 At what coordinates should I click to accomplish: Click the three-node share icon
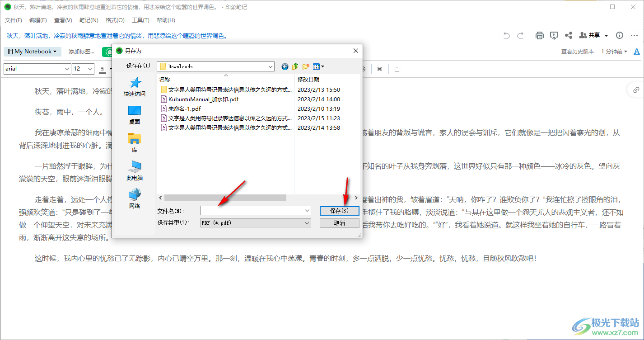(x=569, y=35)
